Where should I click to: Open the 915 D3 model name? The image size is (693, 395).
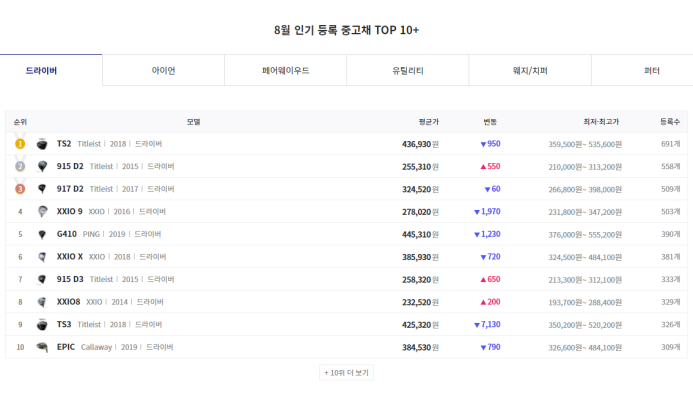70,279
